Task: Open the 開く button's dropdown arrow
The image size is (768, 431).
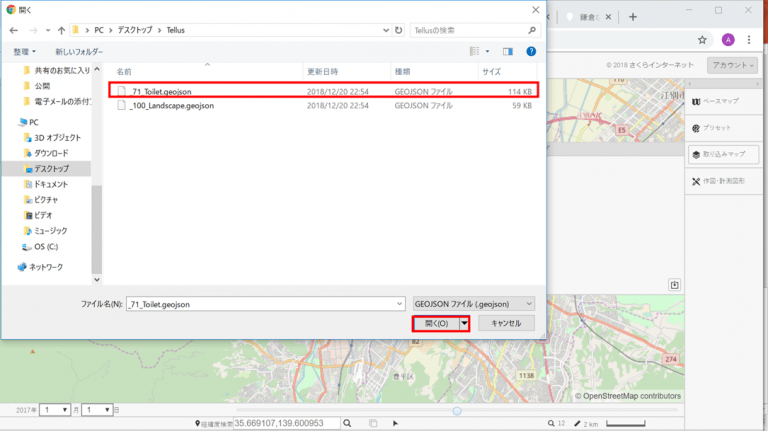Action: pos(464,323)
